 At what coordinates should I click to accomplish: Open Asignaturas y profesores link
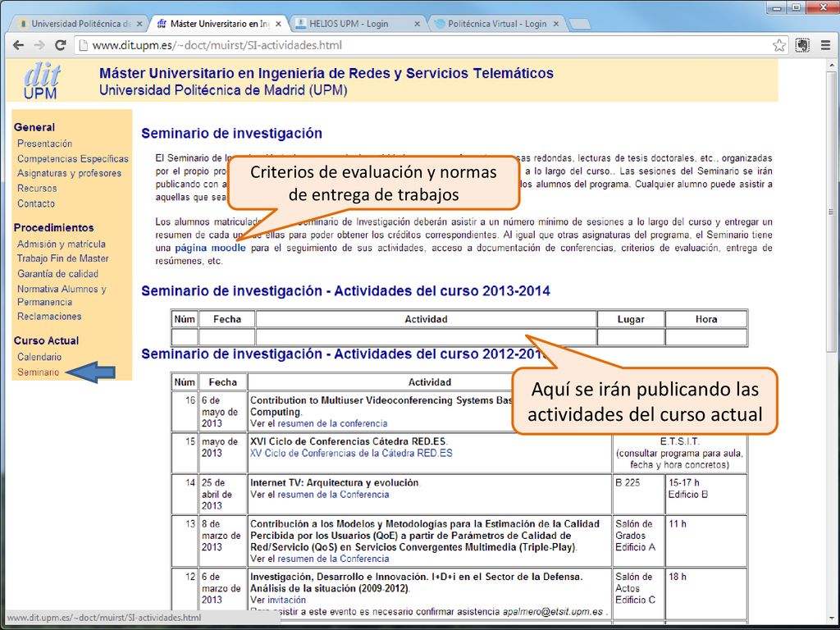point(69,173)
